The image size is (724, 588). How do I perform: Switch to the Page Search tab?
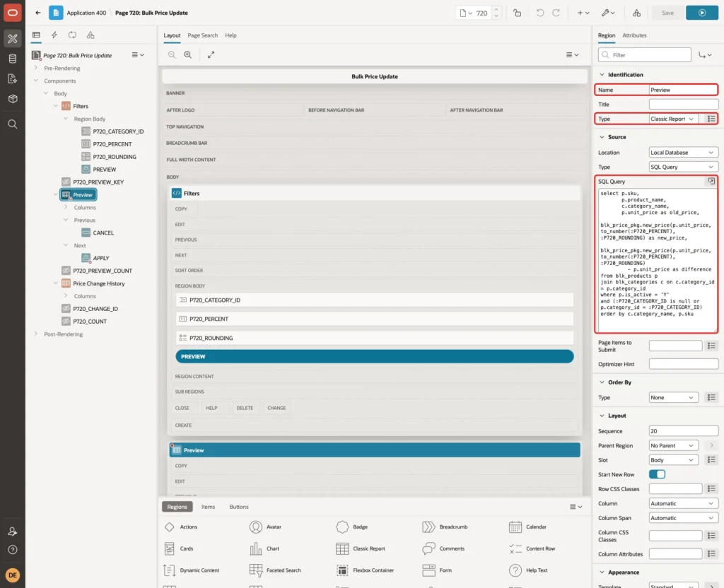[202, 35]
